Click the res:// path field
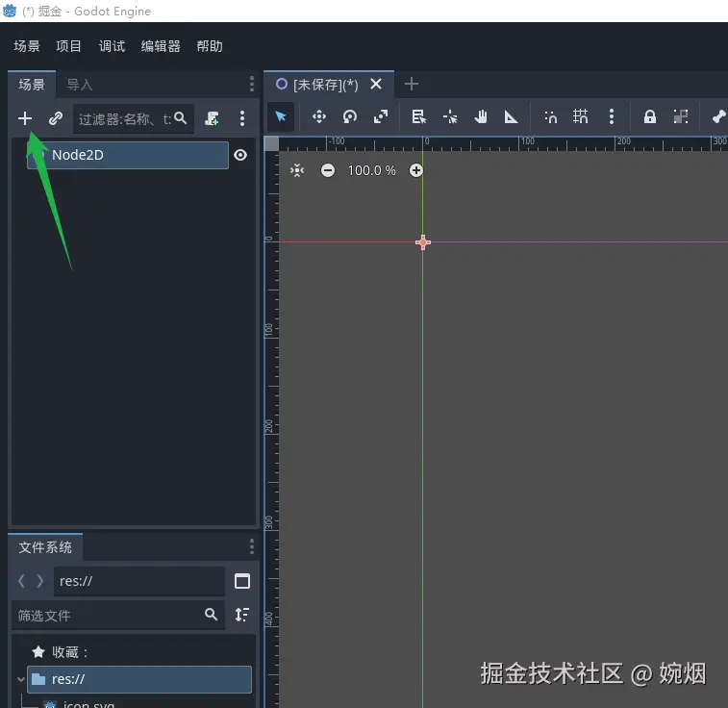The image size is (728, 708). (139, 581)
